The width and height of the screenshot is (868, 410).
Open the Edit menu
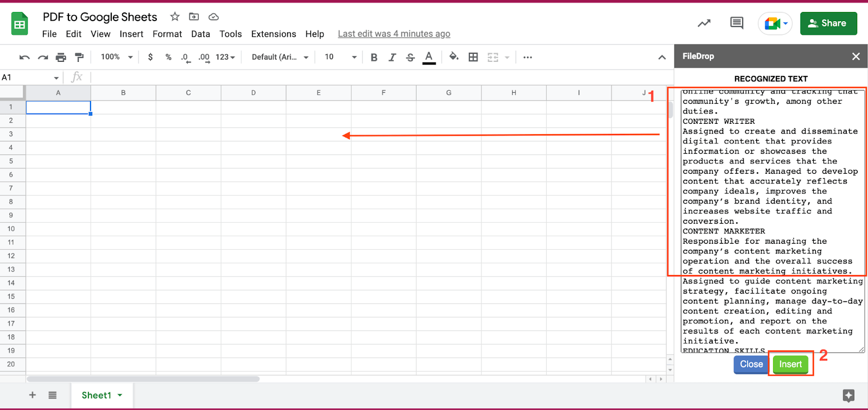[73, 34]
